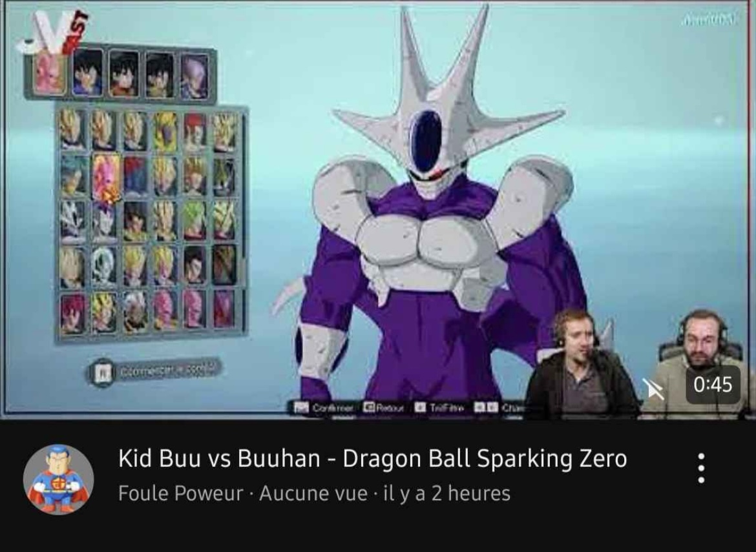Screen dimensions: 756x552
Task: Open Foule Poweur channel name text
Action: (181, 493)
